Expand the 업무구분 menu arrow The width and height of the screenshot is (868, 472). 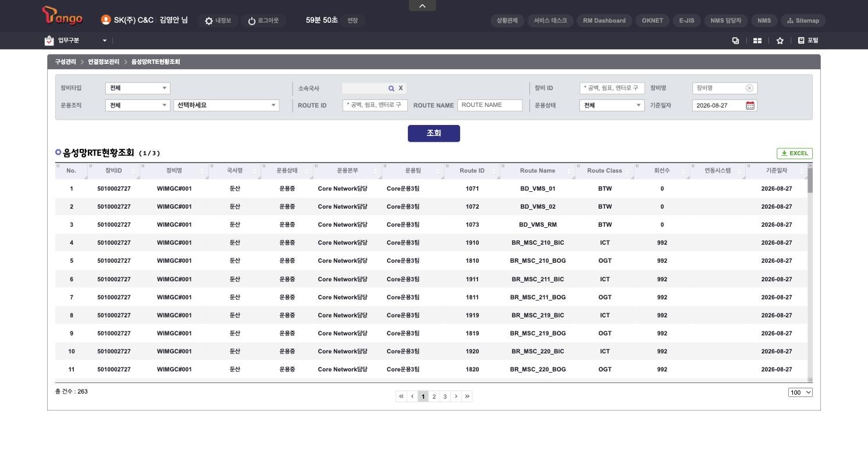[x=105, y=41]
